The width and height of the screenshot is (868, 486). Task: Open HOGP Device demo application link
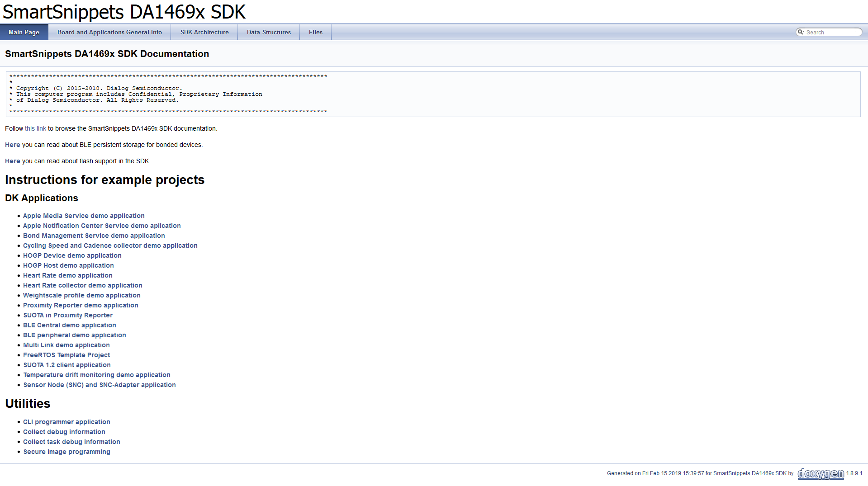[x=72, y=255]
